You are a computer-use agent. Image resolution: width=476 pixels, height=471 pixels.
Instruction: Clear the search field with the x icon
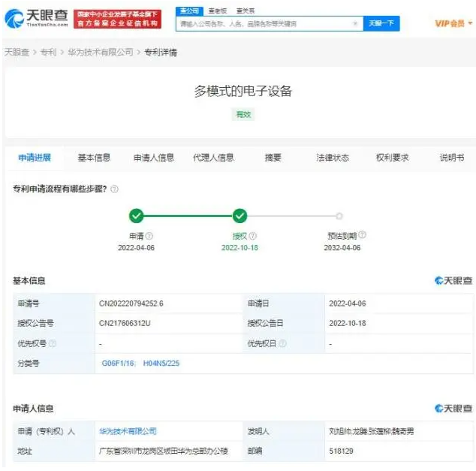pyautogui.click(x=355, y=23)
